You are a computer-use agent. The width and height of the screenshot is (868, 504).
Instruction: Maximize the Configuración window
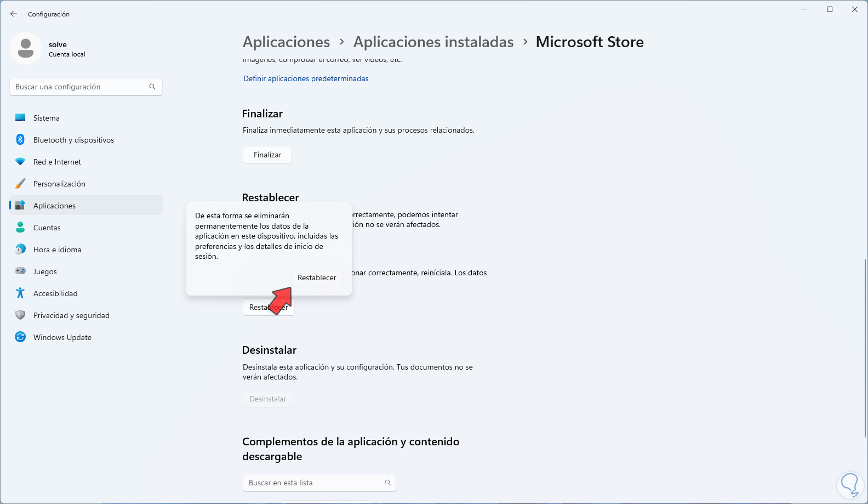click(830, 9)
